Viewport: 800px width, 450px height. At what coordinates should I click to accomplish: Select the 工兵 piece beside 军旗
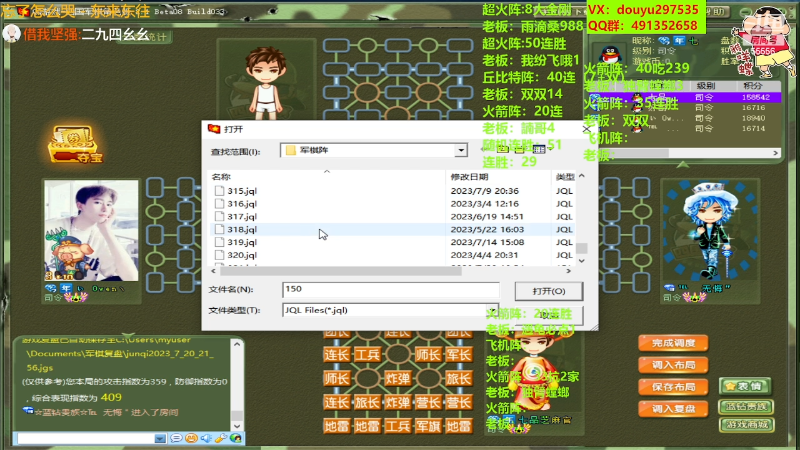pyautogui.click(x=397, y=426)
